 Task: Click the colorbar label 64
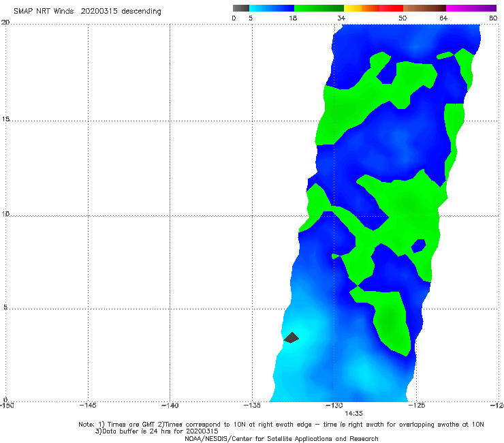tap(443, 18)
